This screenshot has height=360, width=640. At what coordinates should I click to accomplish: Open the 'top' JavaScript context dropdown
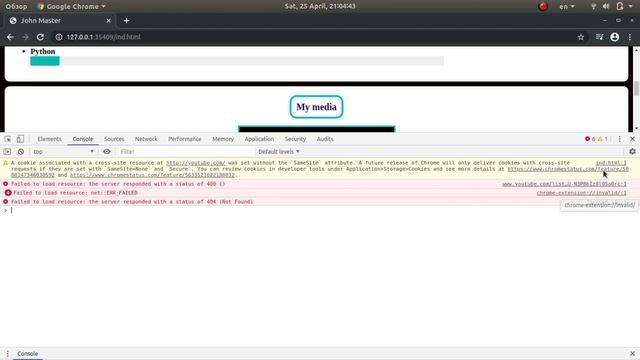[63, 151]
